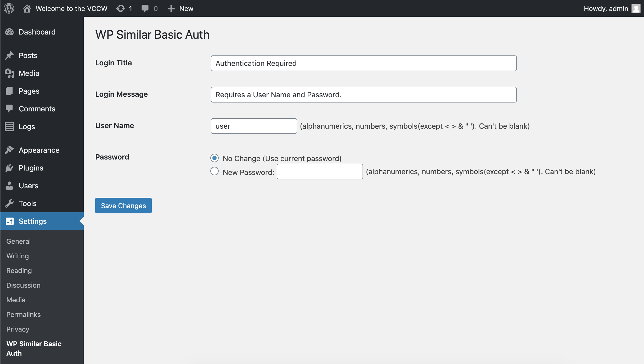The height and width of the screenshot is (364, 644).
Task: Click Save Changes button
Action: pos(123,205)
